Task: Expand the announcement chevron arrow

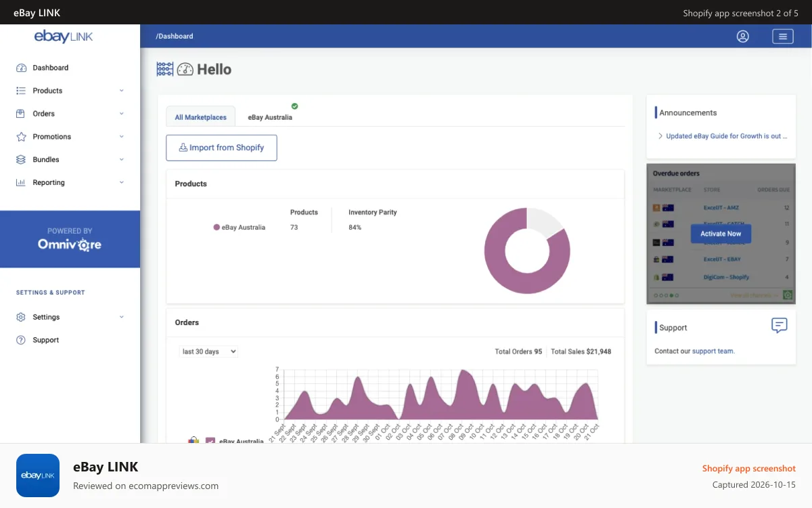Action: 660,136
